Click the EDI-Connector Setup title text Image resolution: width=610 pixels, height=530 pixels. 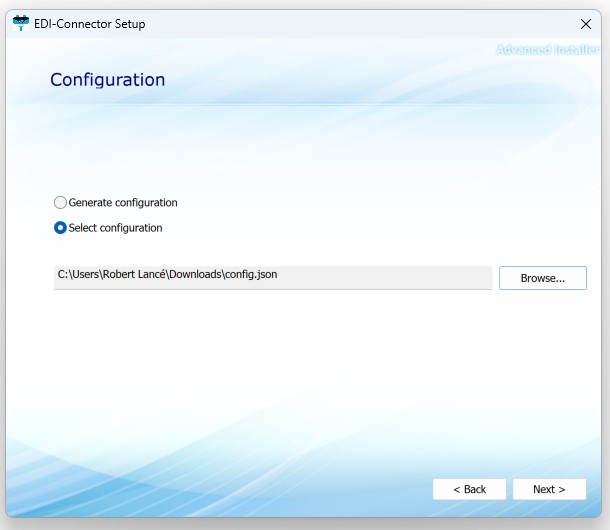(x=90, y=24)
